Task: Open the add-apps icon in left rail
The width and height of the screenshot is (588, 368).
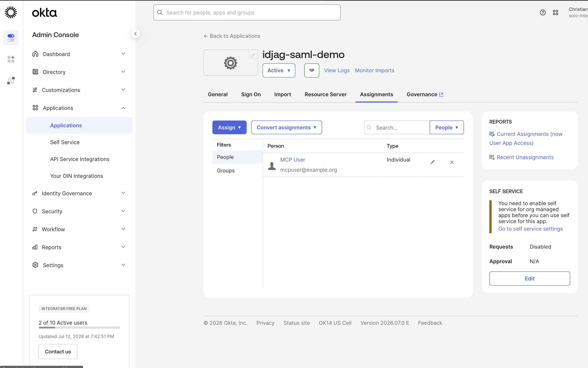Action: point(11,59)
